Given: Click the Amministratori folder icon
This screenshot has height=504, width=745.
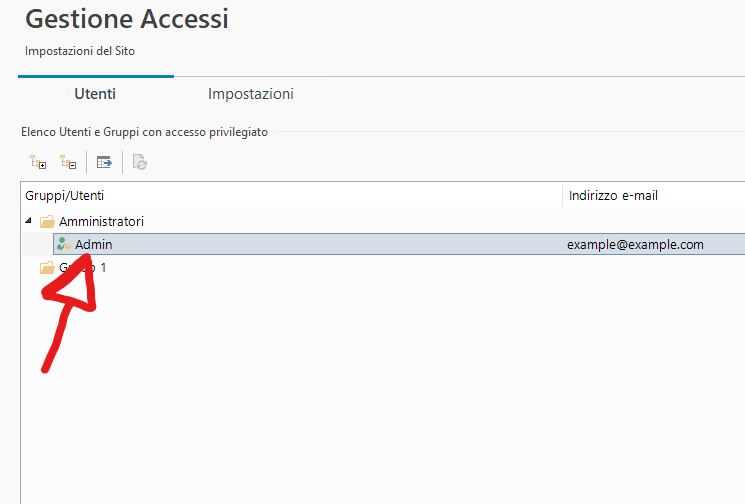Looking at the screenshot, I should click(47, 221).
